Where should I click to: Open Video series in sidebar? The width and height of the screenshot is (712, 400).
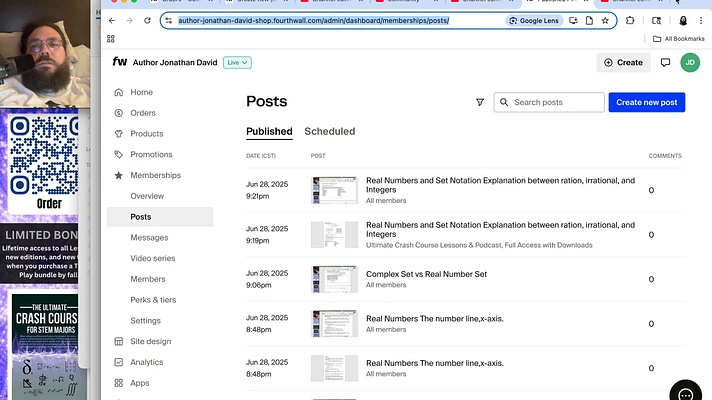click(x=153, y=258)
